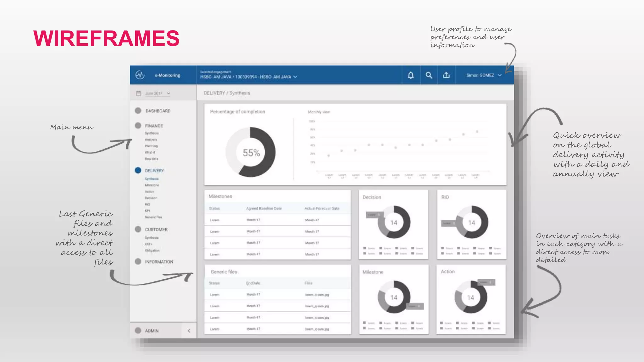
Task: Open the ADMIN menu item
Action: pyautogui.click(x=152, y=331)
